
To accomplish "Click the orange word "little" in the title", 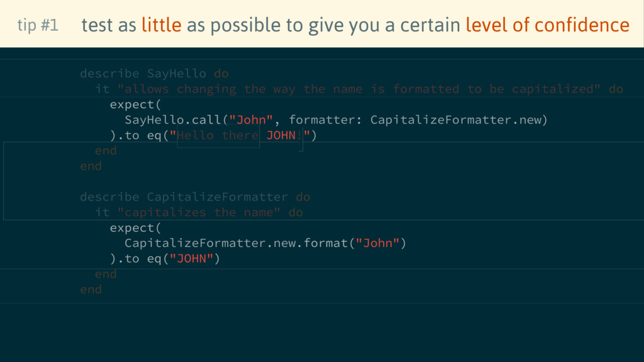I will [161, 25].
